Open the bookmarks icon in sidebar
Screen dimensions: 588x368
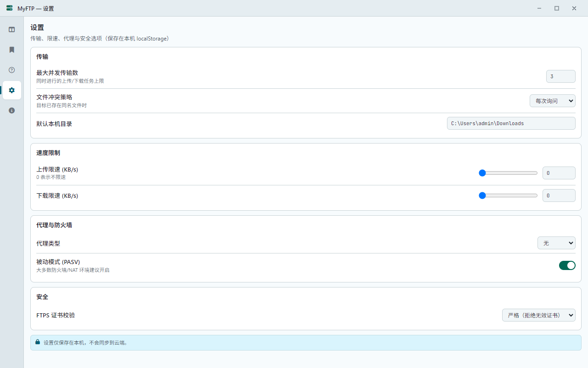click(x=12, y=50)
